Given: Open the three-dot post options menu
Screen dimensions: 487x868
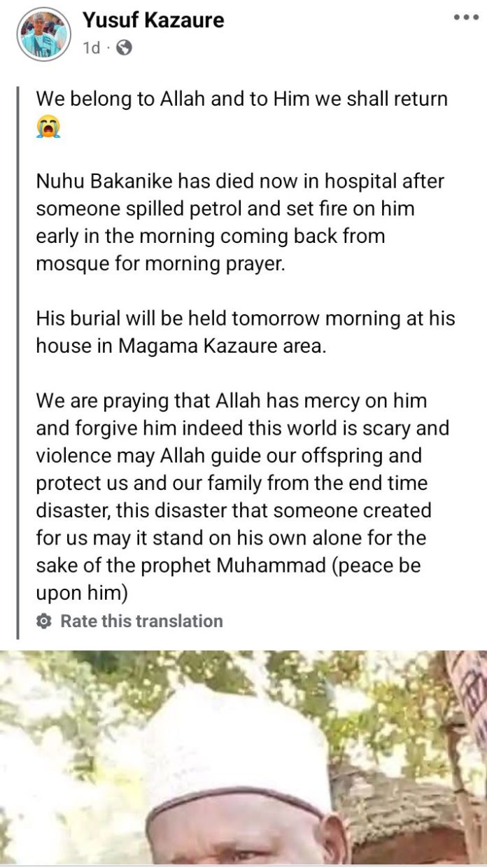Looking at the screenshot, I should (465, 17).
